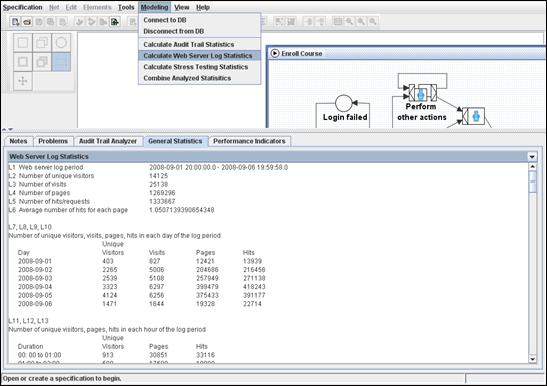The height and width of the screenshot is (386, 547).
Task: Click 'Web server log period' row
Action: (x=148, y=168)
